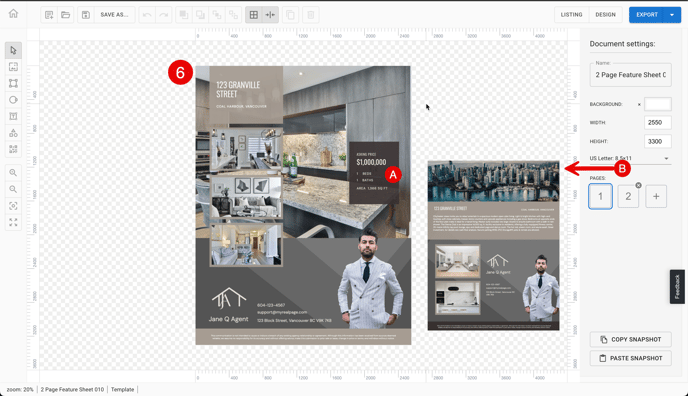This screenshot has width=688, height=396.
Task: Select the pointer selection tool
Action: click(x=13, y=50)
